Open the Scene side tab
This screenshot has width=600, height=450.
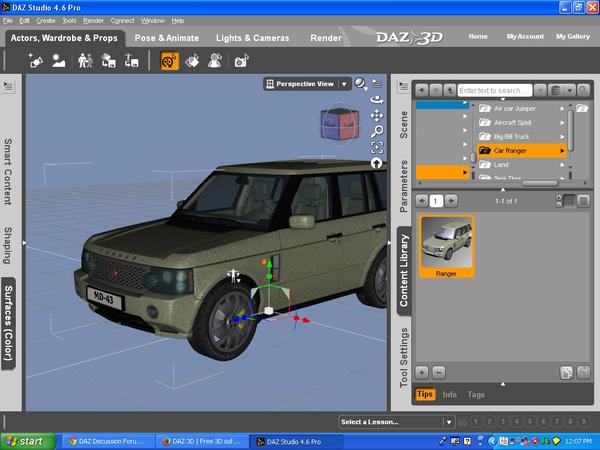[x=404, y=124]
